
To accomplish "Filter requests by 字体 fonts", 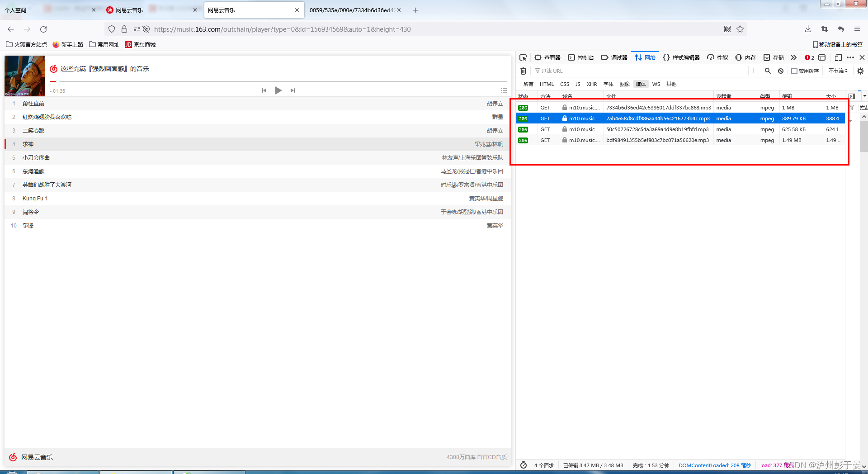I will 609,84.
